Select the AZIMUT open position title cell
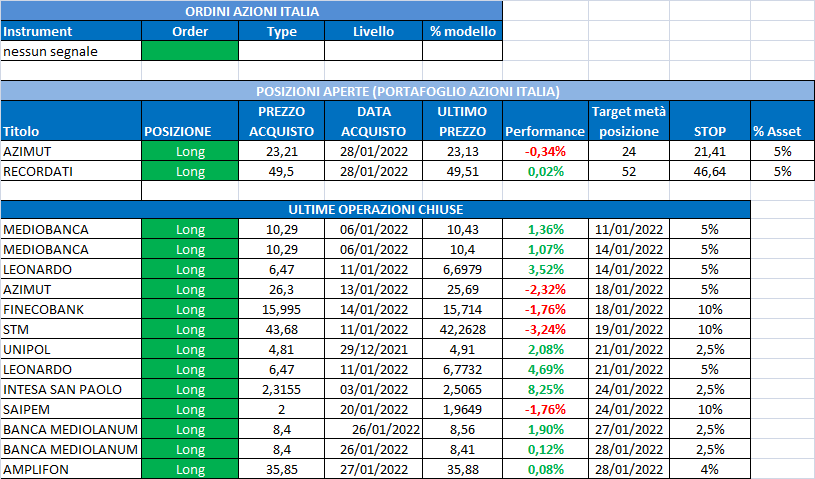815x479 pixels. coord(71,151)
